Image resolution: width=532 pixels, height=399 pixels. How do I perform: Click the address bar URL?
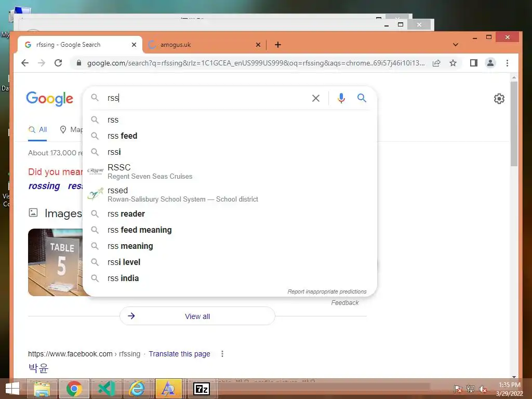pos(256,63)
